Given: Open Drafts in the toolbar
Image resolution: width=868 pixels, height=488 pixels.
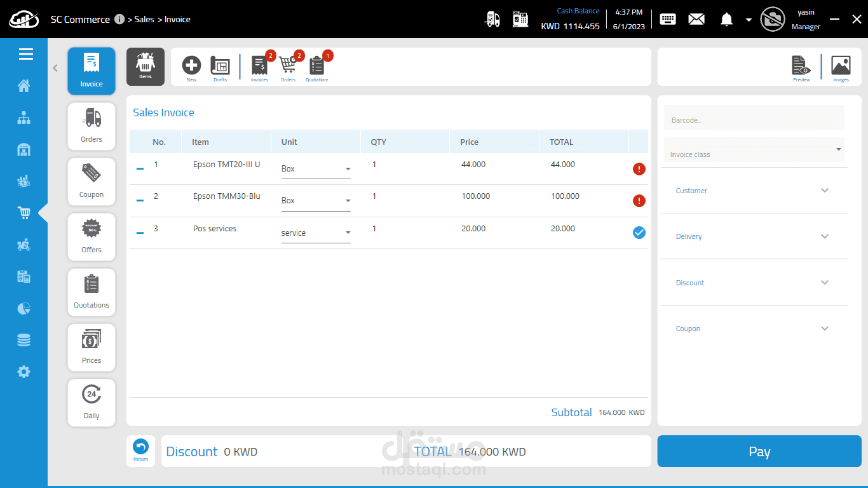Looking at the screenshot, I should [x=220, y=68].
